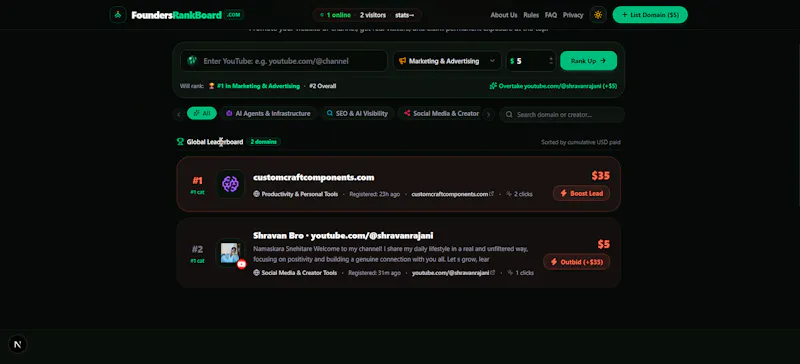The height and width of the screenshot is (364, 800).
Task: Click the YouTube badge icon on avatar
Action: [x=242, y=264]
